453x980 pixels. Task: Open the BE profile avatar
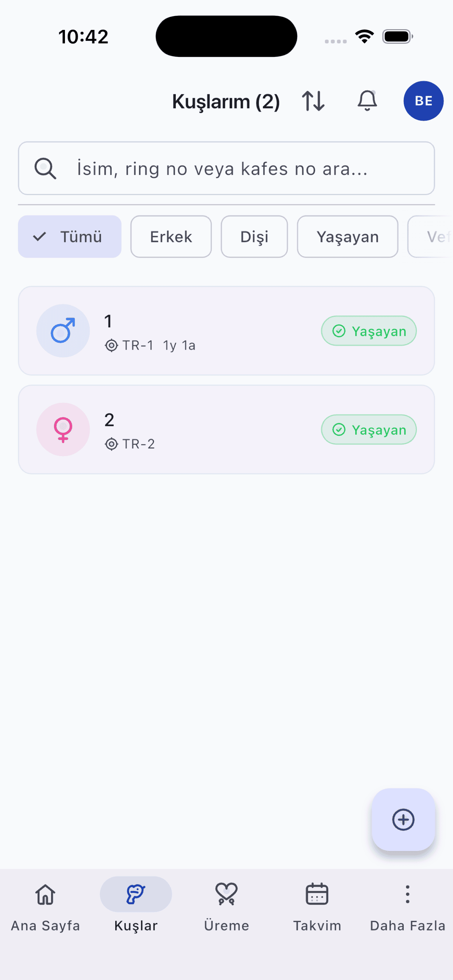tap(423, 101)
